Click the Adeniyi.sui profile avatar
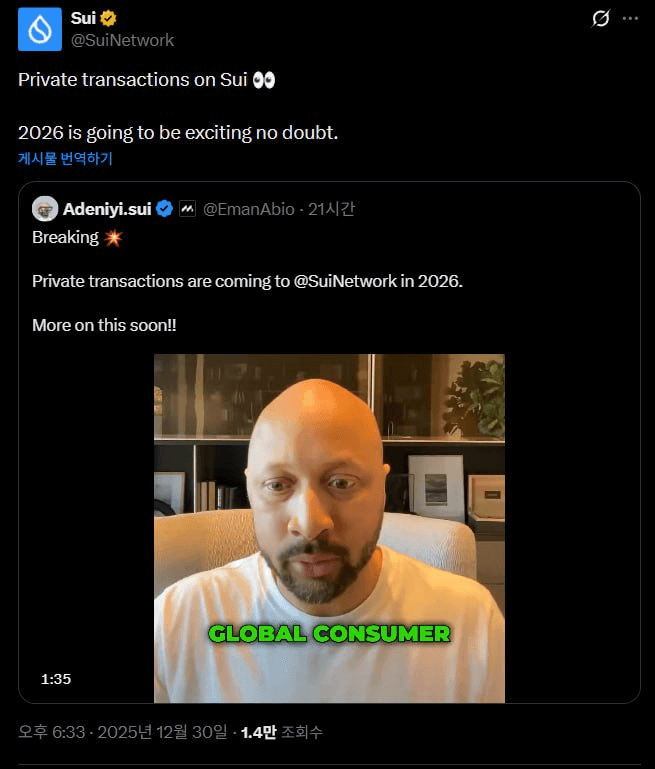The width and height of the screenshot is (655, 769). 45,209
